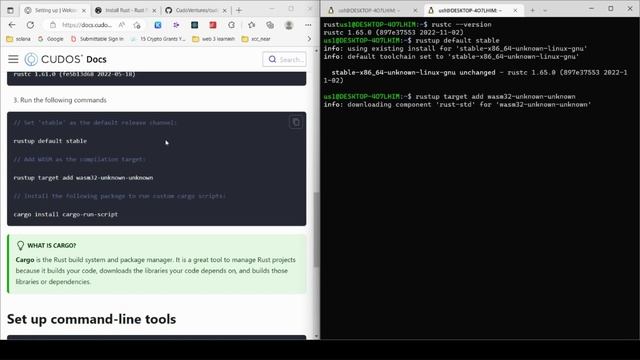Open the '15 Crypto Grants' bookmark
Viewport: 640px width, 360px height.
[158, 39]
